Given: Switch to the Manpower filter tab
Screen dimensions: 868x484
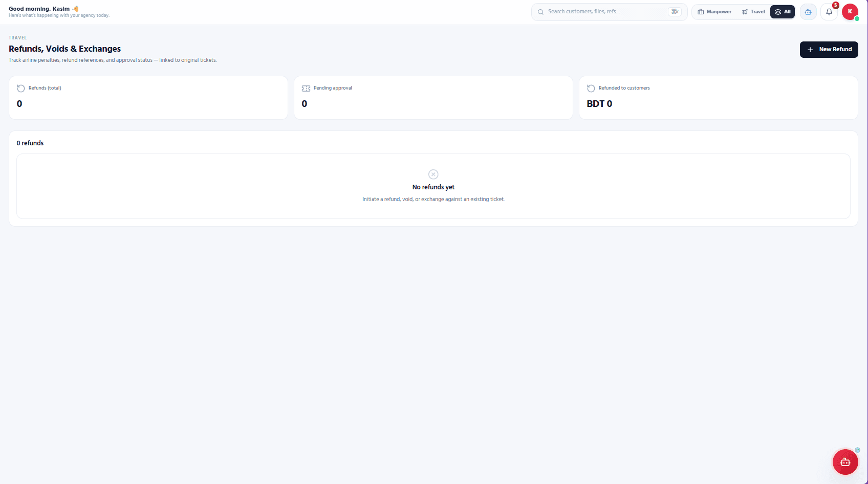Looking at the screenshot, I should (714, 12).
